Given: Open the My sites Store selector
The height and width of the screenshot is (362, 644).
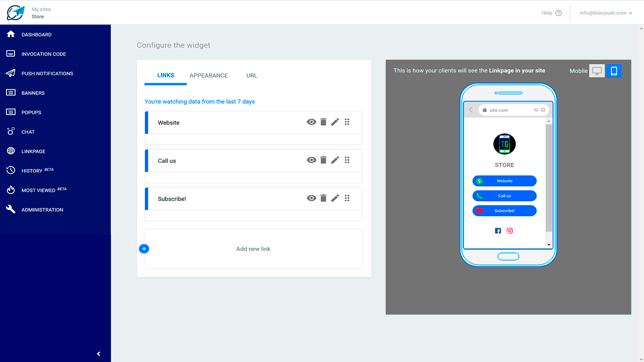Looking at the screenshot, I should [x=41, y=13].
